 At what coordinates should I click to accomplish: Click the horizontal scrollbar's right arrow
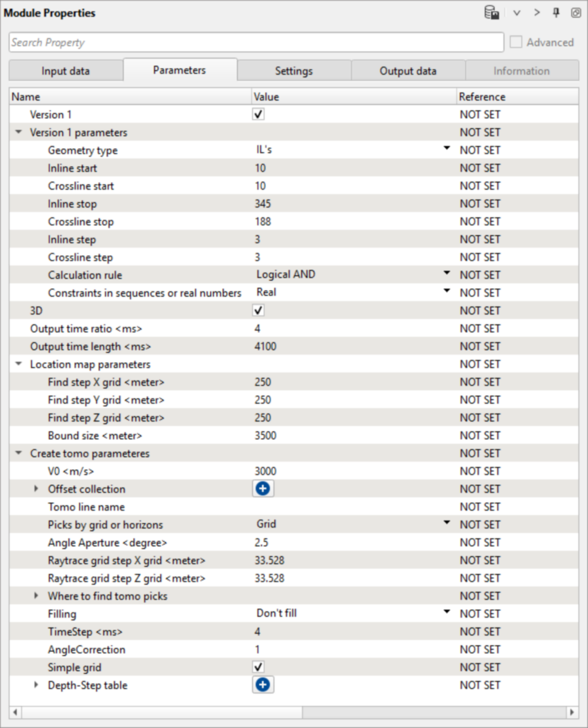[x=572, y=712]
